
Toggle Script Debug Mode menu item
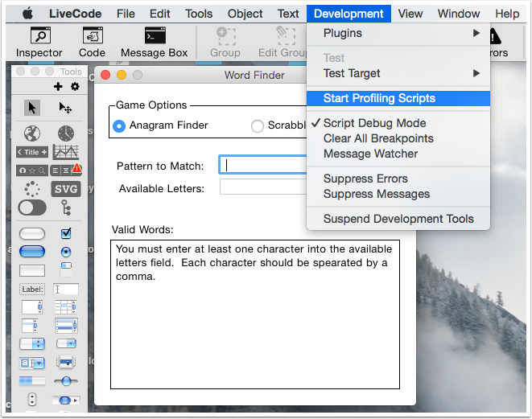point(398,123)
